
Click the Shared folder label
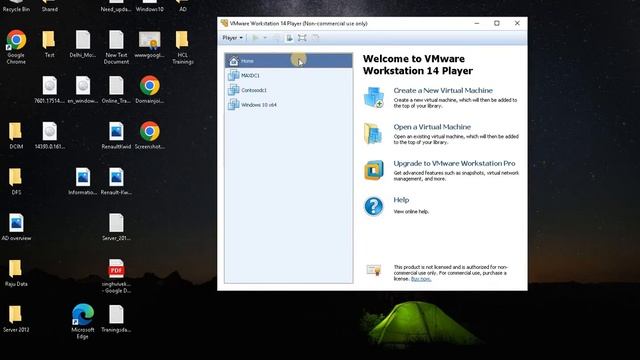point(49,9)
